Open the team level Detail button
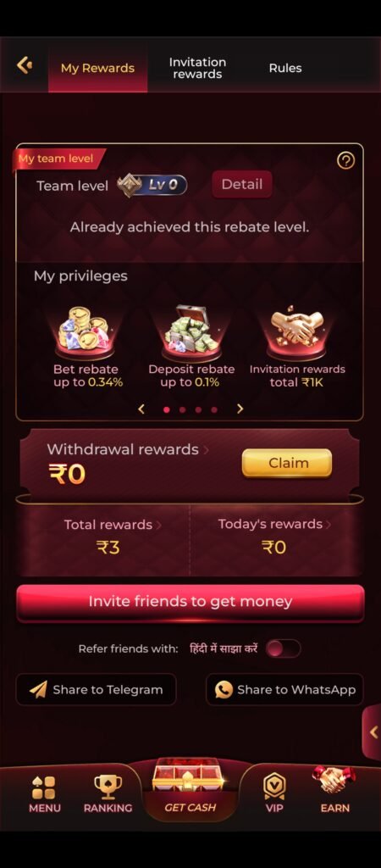This screenshot has width=381, height=868. pyautogui.click(x=242, y=184)
